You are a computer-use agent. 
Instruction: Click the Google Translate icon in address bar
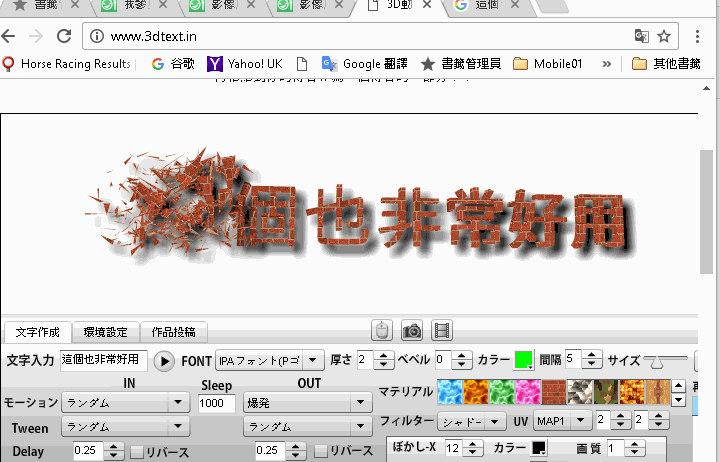641,37
